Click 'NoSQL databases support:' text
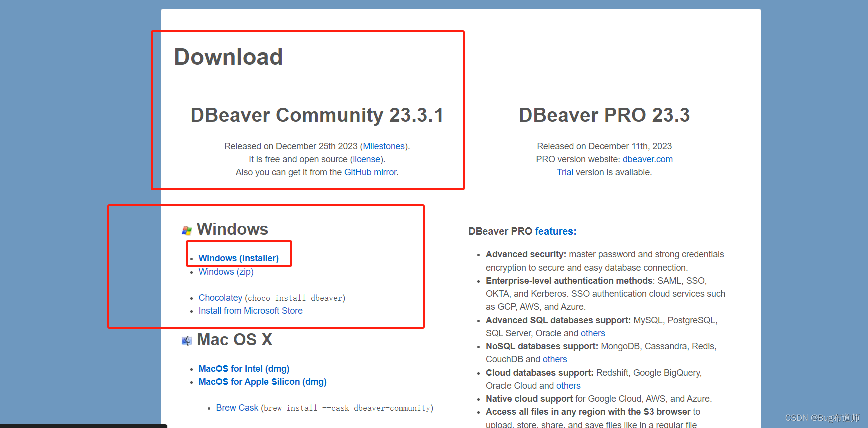The width and height of the screenshot is (868, 428). point(542,346)
